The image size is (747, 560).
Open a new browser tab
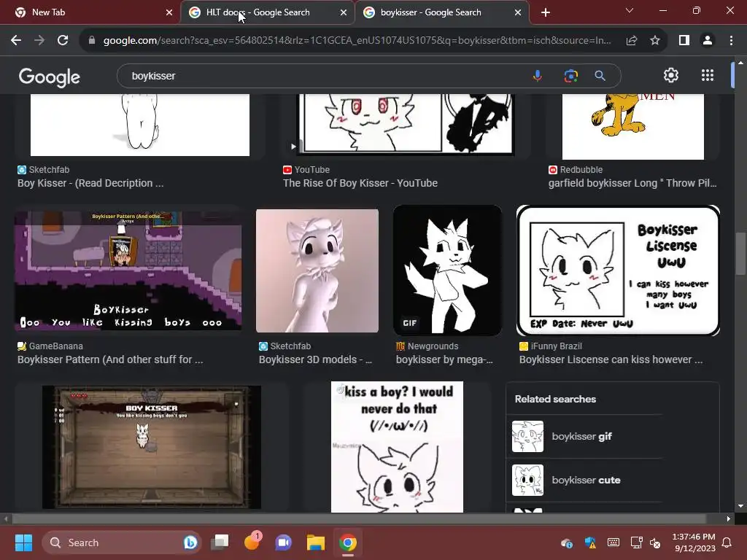[x=546, y=12]
